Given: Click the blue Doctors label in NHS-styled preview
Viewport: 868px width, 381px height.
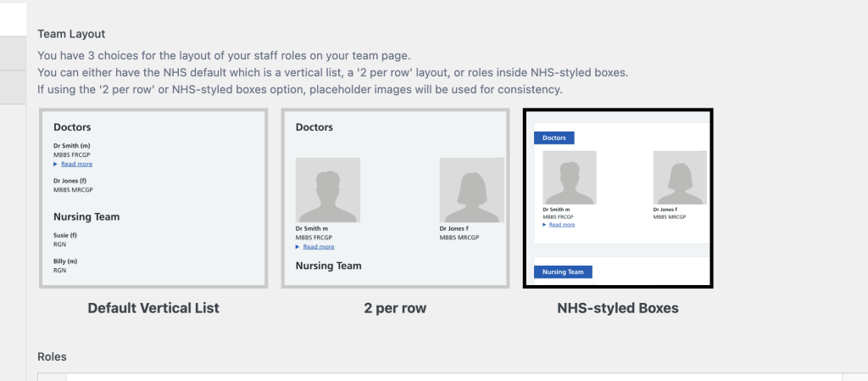Looking at the screenshot, I should [x=554, y=138].
